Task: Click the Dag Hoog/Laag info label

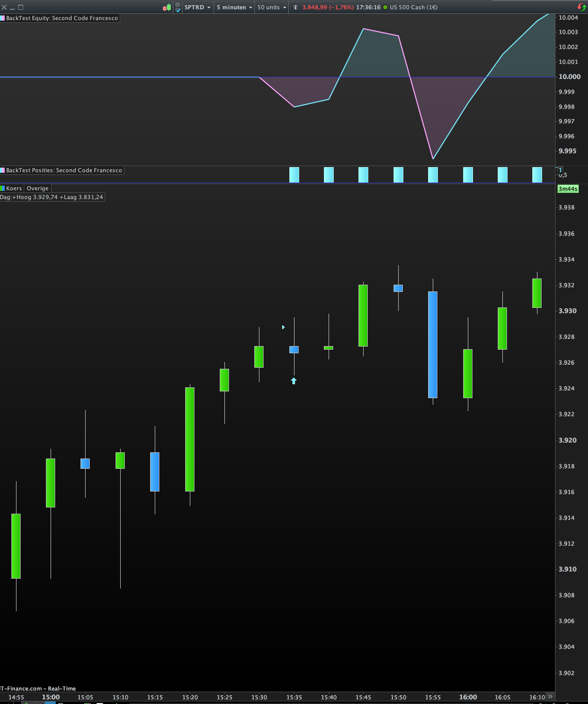Action: (x=52, y=197)
